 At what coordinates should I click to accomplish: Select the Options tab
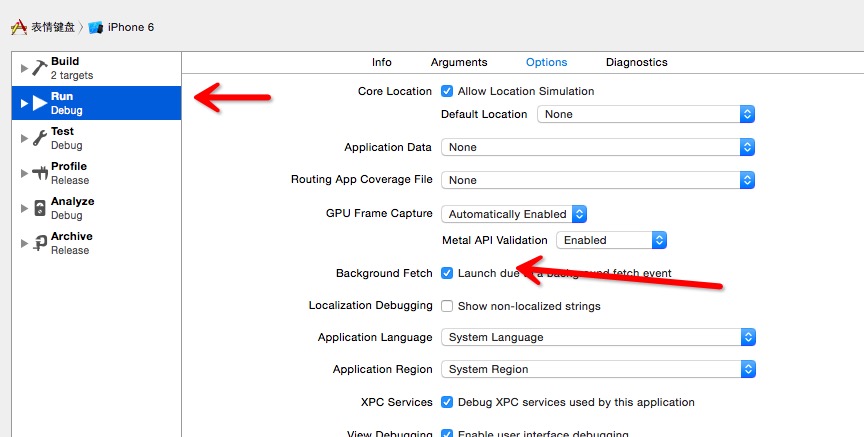coord(547,62)
